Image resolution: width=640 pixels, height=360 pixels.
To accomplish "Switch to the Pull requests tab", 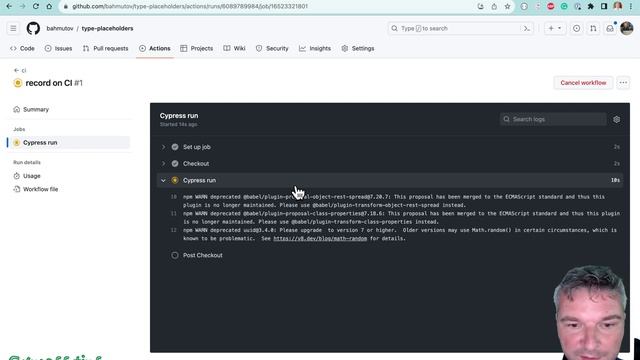I will pyautogui.click(x=105, y=48).
